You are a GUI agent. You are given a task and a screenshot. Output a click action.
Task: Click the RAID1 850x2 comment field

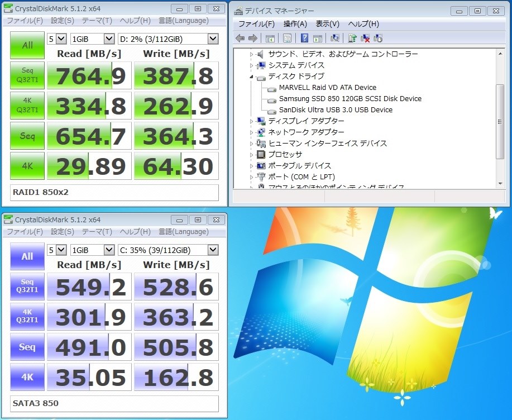coord(114,192)
